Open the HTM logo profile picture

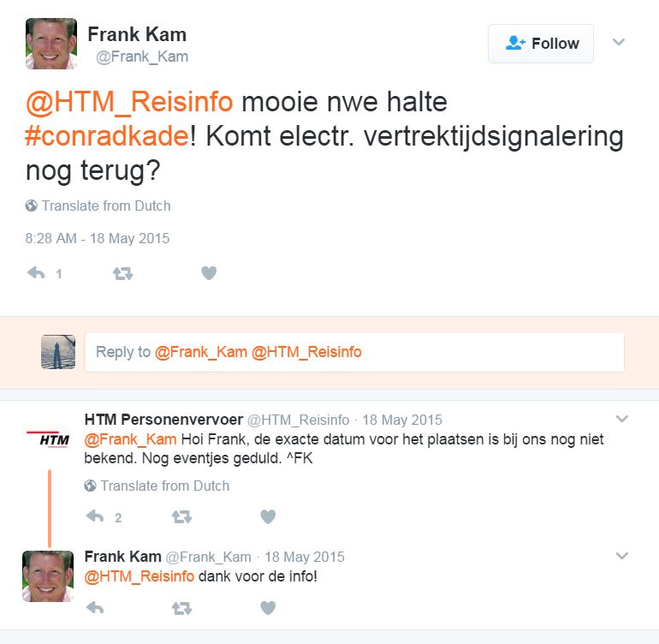click(54, 440)
